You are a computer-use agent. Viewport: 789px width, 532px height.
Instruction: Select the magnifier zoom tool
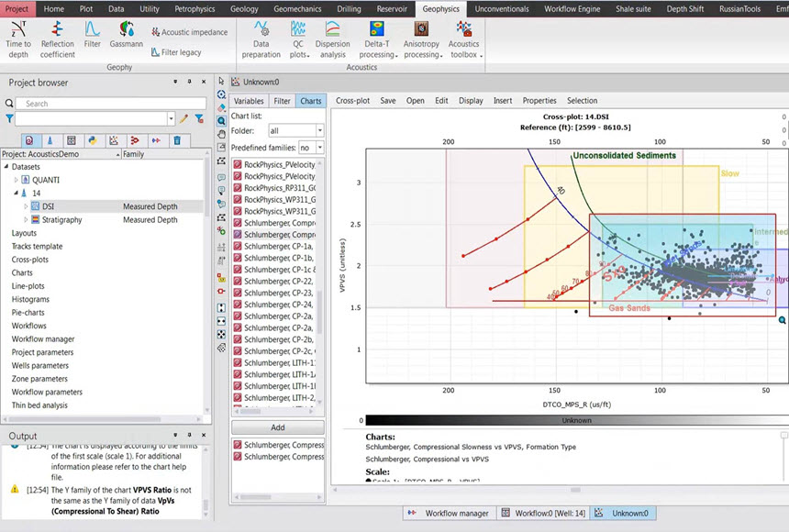[x=222, y=120]
